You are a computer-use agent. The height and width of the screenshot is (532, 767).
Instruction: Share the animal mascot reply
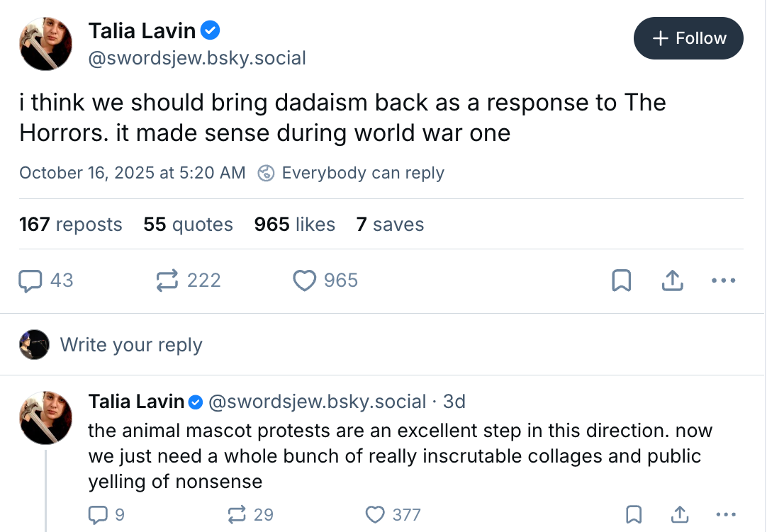coord(678,514)
